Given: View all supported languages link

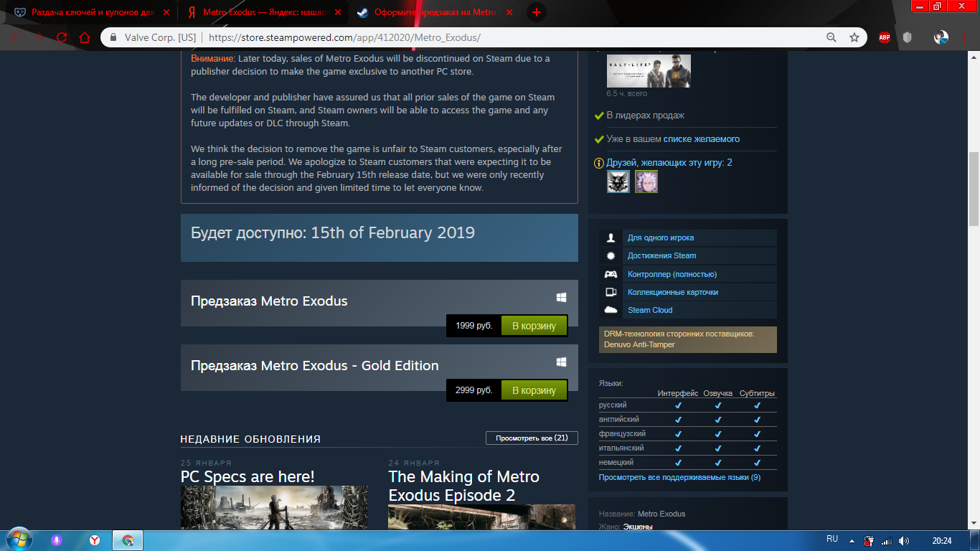Looking at the screenshot, I should 679,477.
